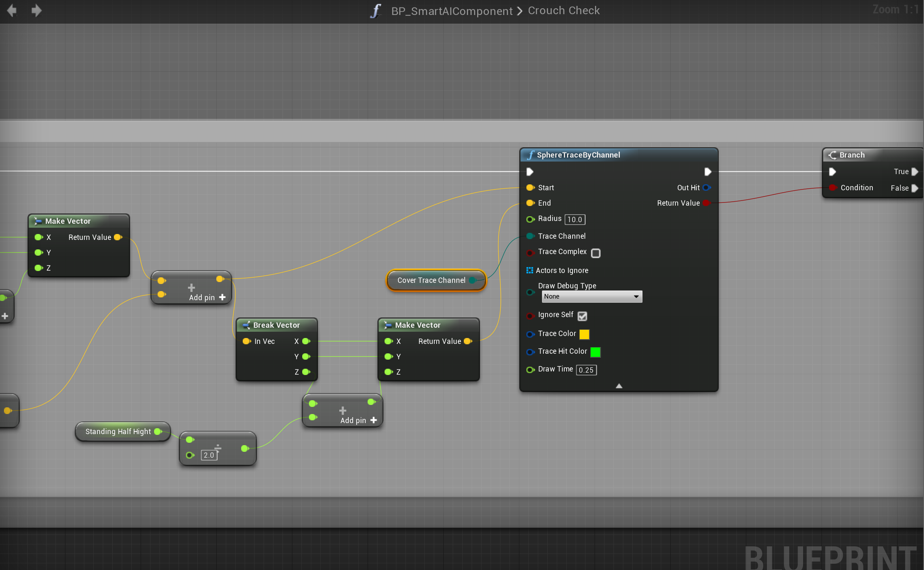Select the Crouch Check breadcrumb
Image resolution: width=924 pixels, height=570 pixels.
click(563, 11)
